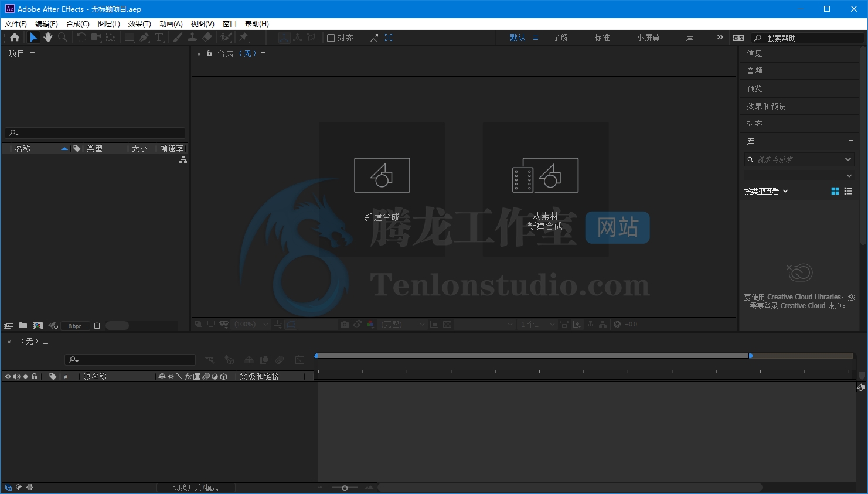The width and height of the screenshot is (868, 494).
Task: Open the 文件(F) menu
Action: tap(16, 24)
